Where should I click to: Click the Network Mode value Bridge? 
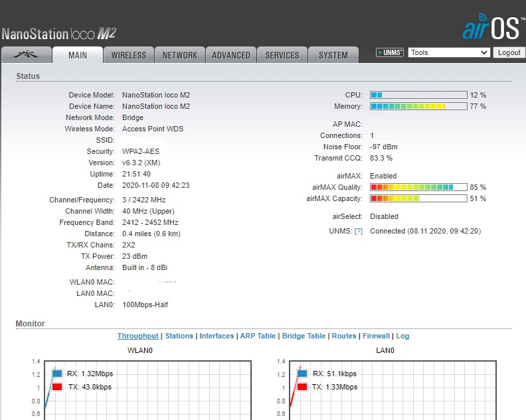tap(133, 117)
